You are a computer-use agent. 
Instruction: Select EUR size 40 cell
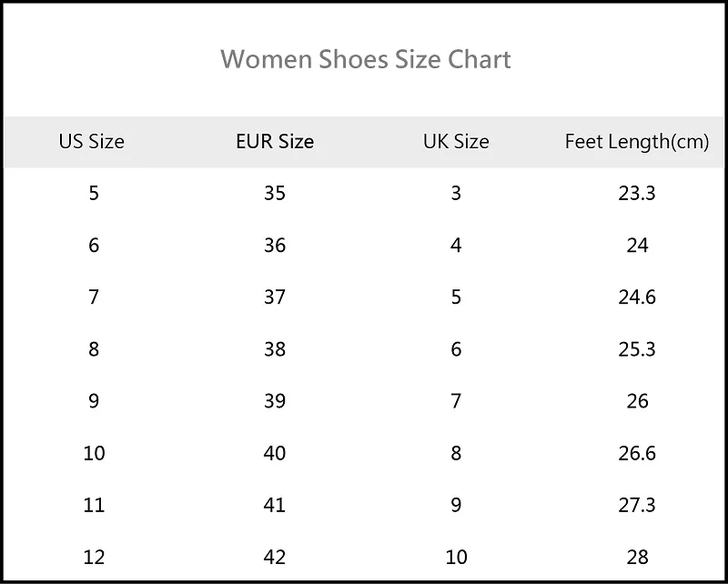pyautogui.click(x=275, y=453)
